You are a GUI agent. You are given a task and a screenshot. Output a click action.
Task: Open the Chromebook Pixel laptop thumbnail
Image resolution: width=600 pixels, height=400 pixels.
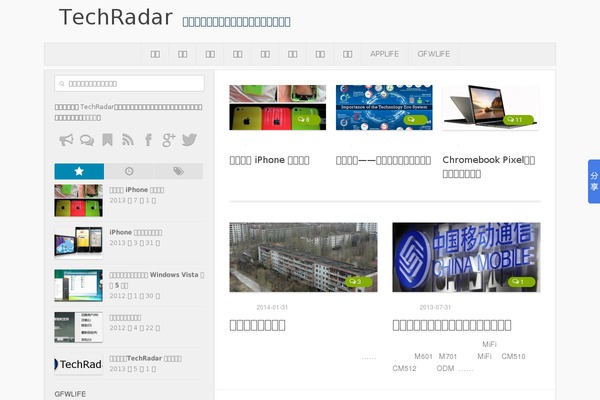coord(491,108)
